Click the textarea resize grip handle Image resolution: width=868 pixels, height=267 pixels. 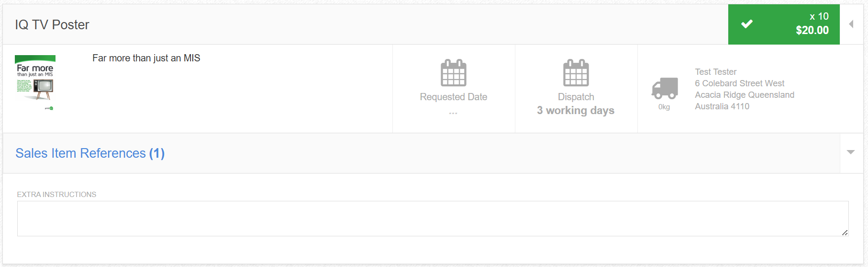[845, 232]
